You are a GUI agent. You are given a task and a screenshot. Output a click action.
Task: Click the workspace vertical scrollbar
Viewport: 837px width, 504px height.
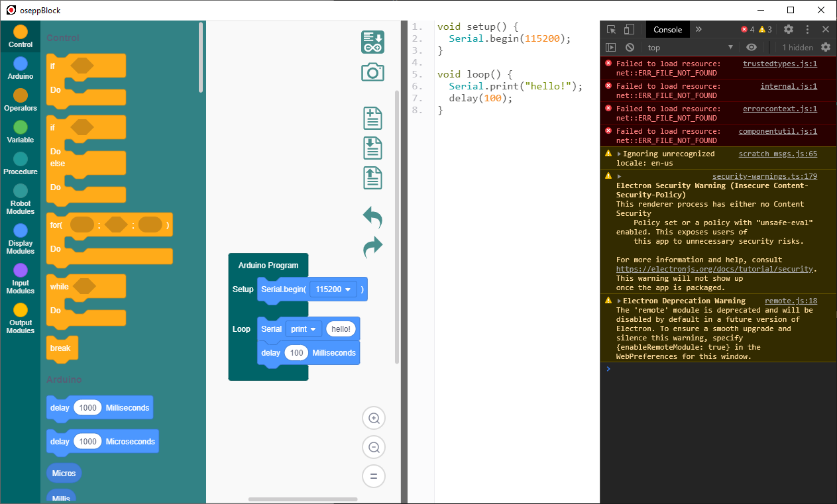397,227
